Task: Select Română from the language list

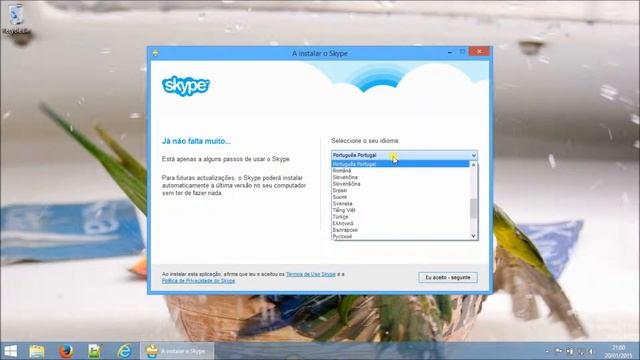Action: [400, 171]
